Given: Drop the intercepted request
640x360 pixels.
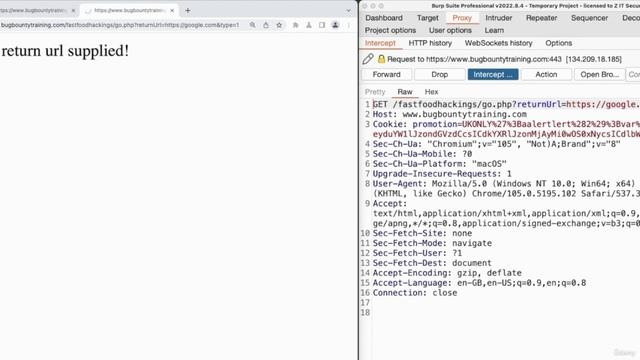Looking at the screenshot, I should [x=440, y=74].
